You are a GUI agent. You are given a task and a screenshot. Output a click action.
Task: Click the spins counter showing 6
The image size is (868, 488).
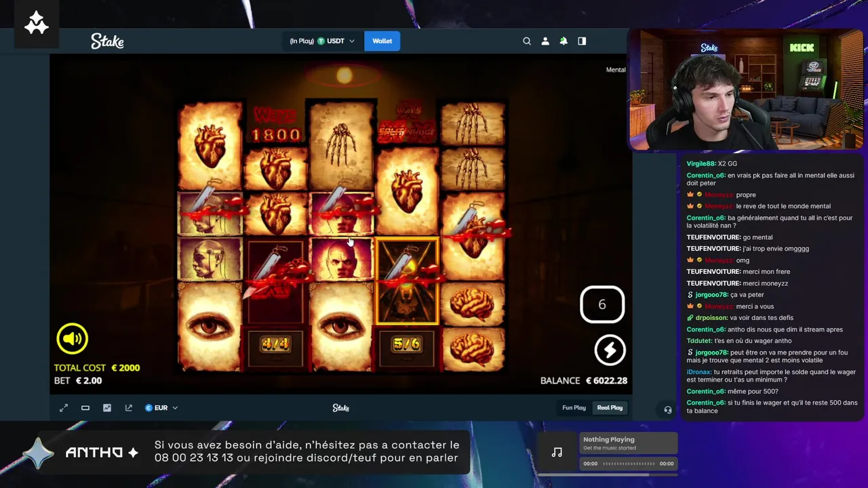pyautogui.click(x=602, y=304)
